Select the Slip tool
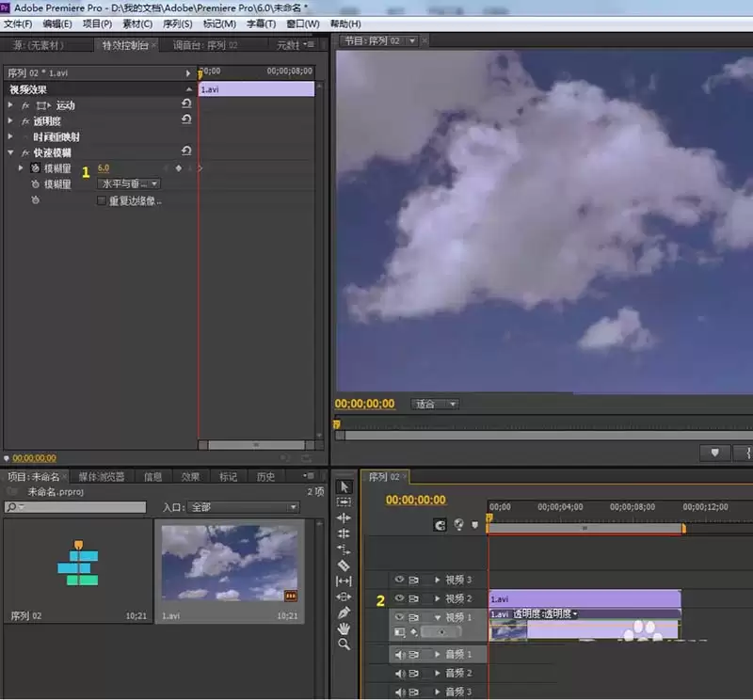This screenshot has height=700, width=753. [344, 581]
